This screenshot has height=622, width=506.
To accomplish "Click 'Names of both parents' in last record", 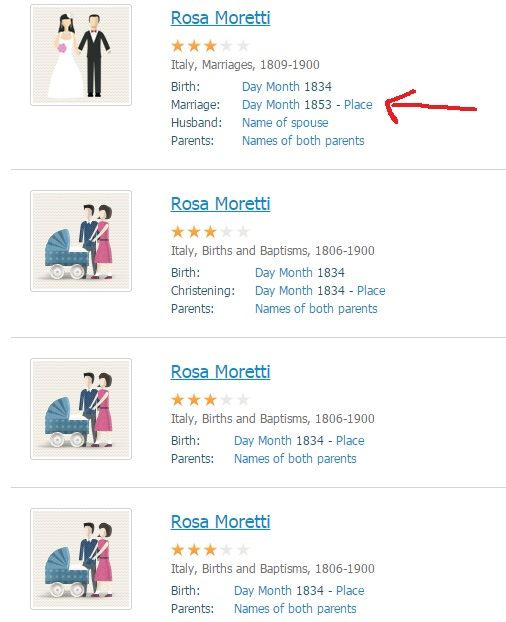I will [x=295, y=609].
